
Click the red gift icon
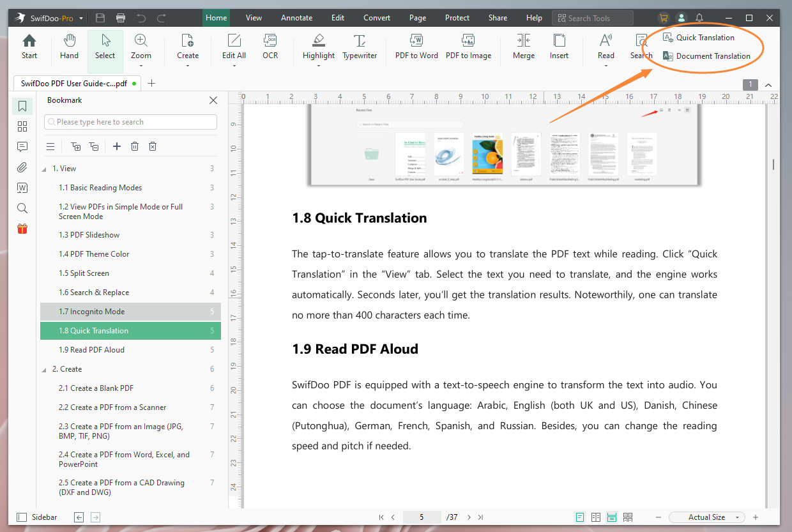[x=22, y=229]
